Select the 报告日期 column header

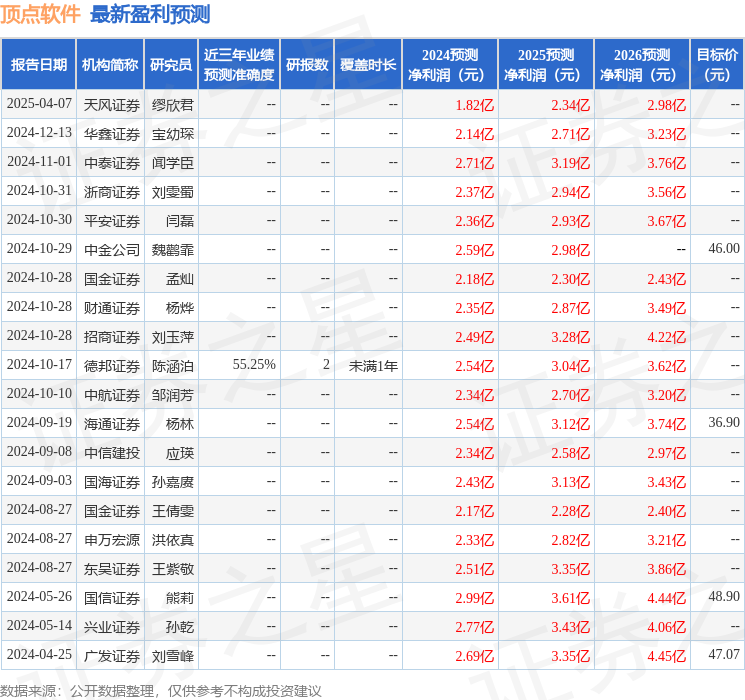[x=38, y=64]
